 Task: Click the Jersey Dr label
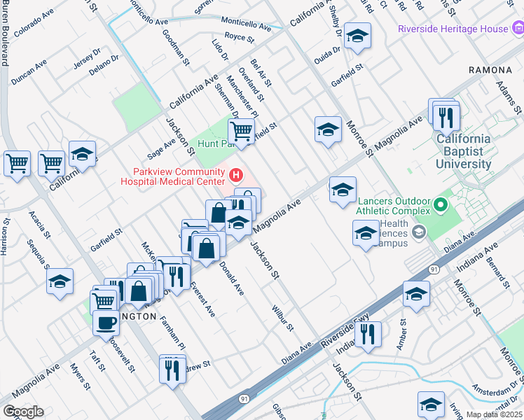click(87, 59)
